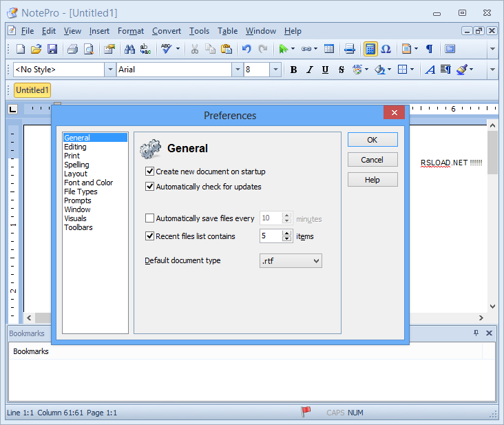Viewport: 504px width, 425px height.
Task: Click the font size input box
Action: (x=257, y=70)
